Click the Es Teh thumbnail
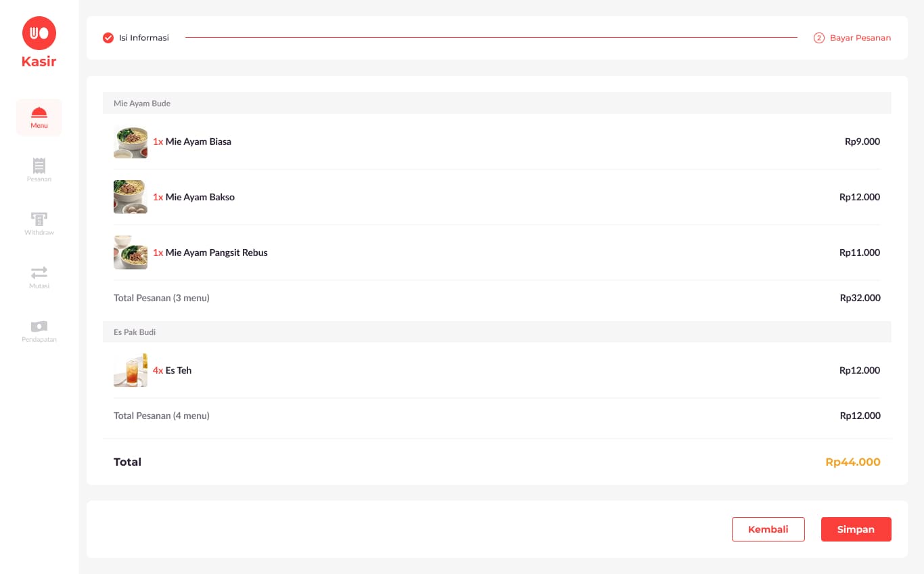Screen dimensions: 924x574 [131, 370]
